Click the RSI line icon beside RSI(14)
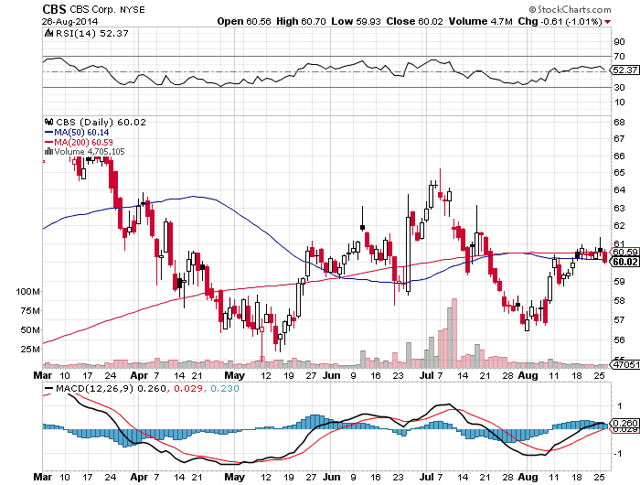The image size is (640, 485). [x=49, y=33]
